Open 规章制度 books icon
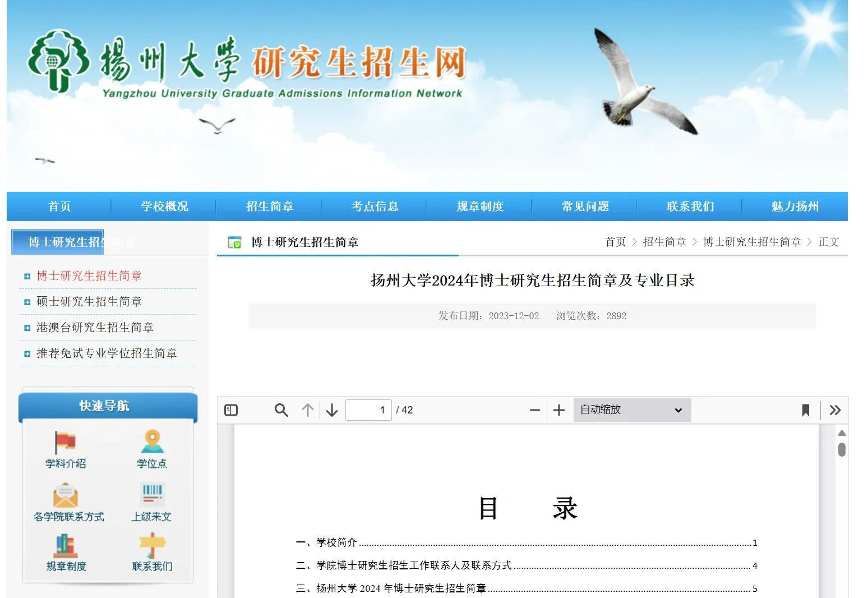 pyautogui.click(x=66, y=546)
